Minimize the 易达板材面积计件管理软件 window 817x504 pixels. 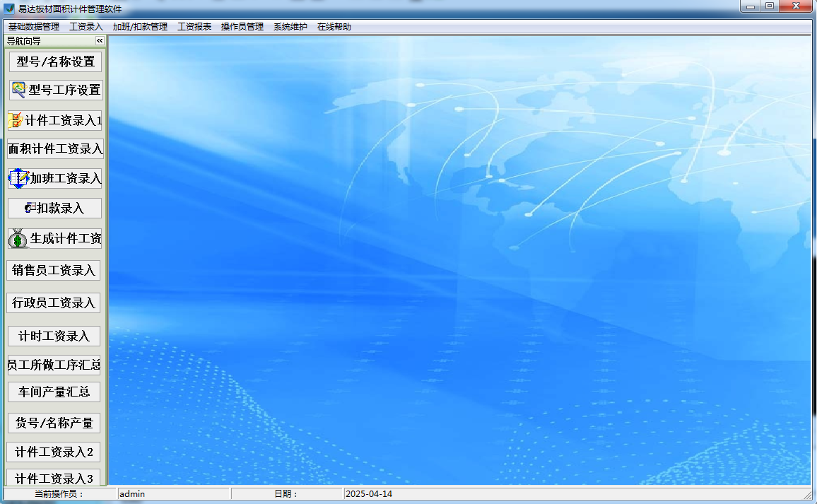click(x=751, y=6)
